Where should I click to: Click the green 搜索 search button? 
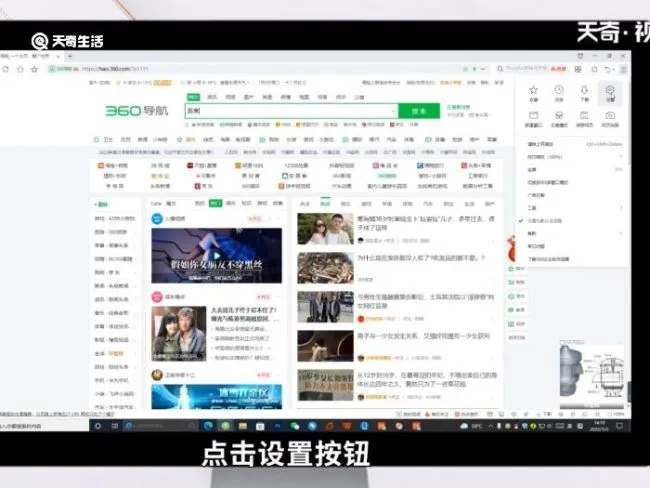tap(419, 111)
